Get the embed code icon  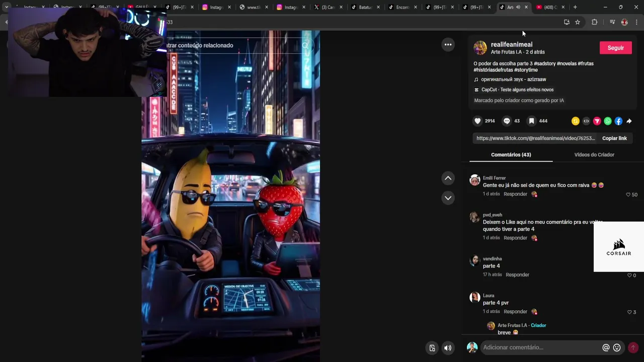[x=586, y=121]
